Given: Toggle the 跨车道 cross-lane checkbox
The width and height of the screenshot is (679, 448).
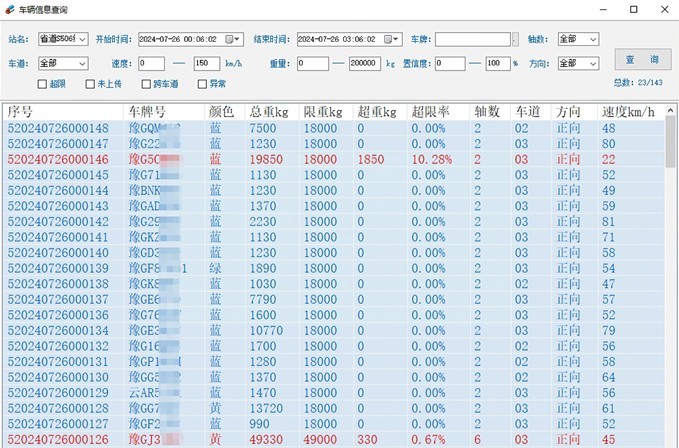Looking at the screenshot, I should tap(146, 84).
